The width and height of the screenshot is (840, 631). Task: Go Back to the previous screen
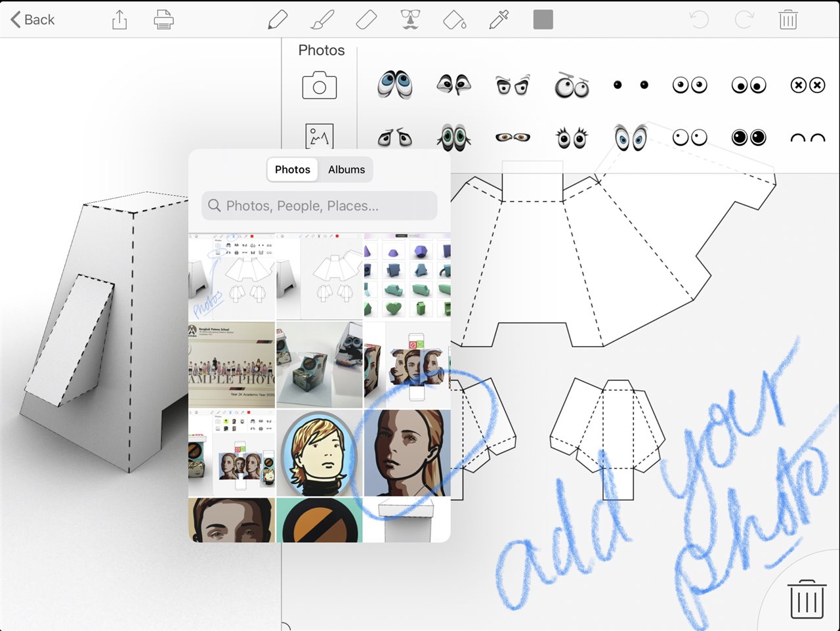click(x=33, y=20)
